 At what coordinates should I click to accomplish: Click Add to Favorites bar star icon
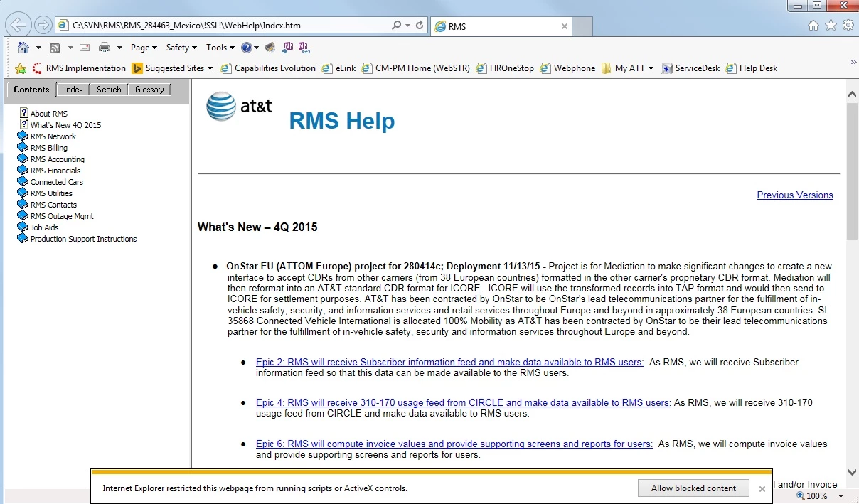tap(21, 68)
